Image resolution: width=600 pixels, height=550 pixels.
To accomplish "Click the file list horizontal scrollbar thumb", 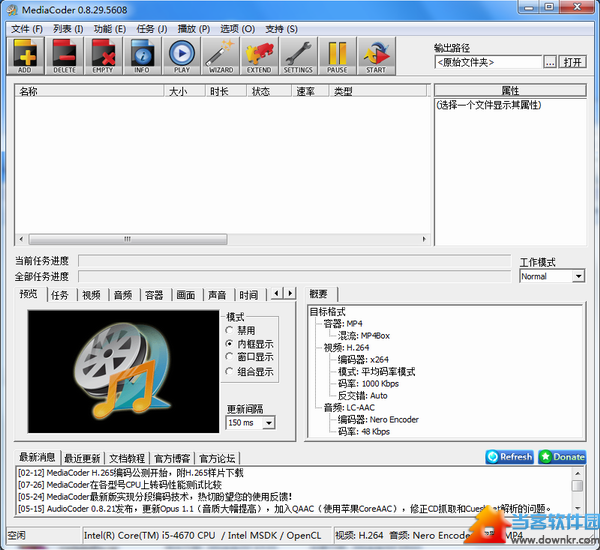I will click(x=128, y=239).
